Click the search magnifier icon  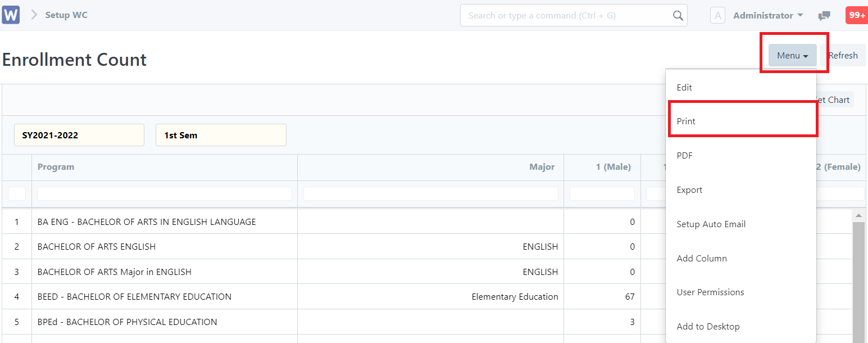pos(678,15)
